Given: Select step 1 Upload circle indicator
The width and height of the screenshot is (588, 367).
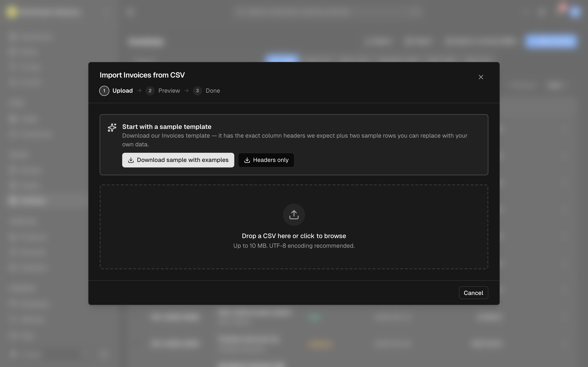Looking at the screenshot, I should 104,91.
